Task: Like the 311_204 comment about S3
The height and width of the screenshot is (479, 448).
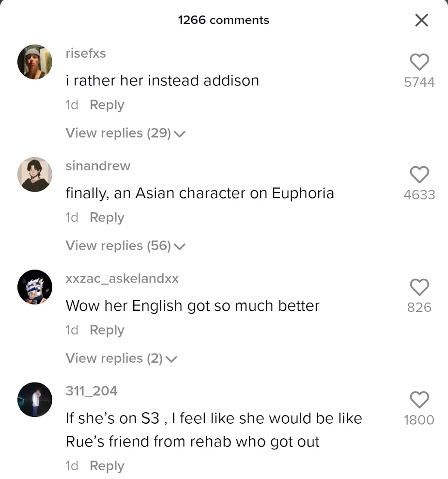Action: pos(419,399)
